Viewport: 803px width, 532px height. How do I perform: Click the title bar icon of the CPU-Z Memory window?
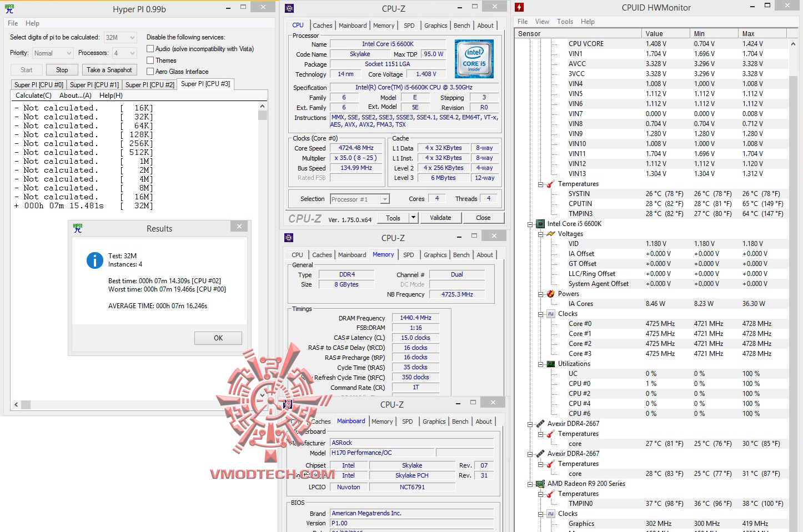coord(289,238)
